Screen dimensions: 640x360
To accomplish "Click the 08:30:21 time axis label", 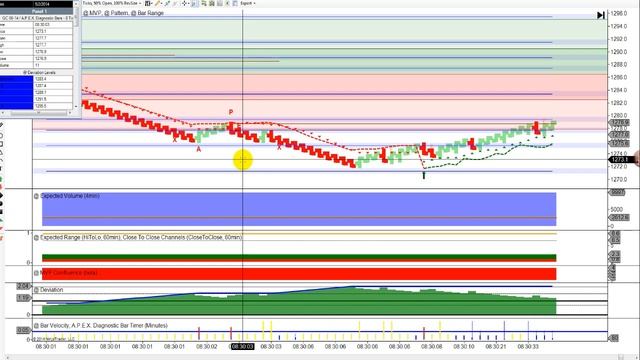I will (x=496, y=347).
